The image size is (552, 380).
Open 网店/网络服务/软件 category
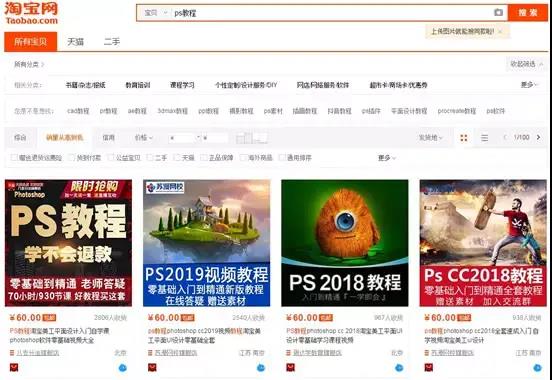[323, 85]
